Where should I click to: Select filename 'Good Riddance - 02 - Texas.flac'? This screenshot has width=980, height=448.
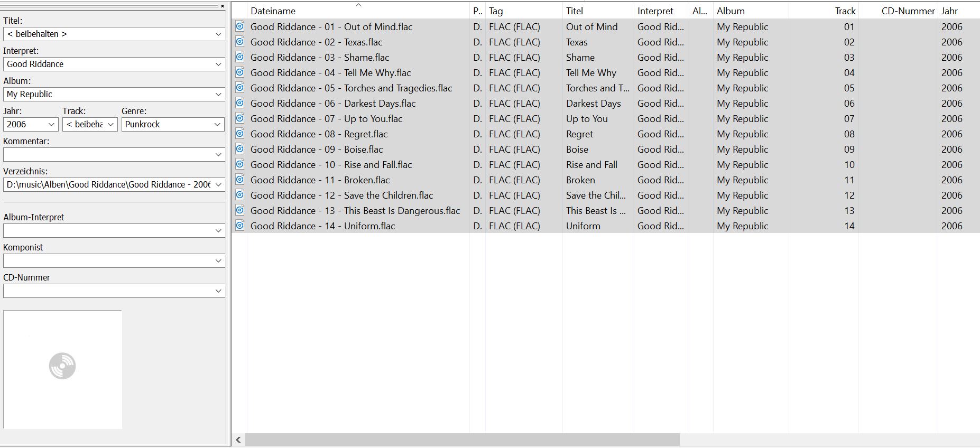316,42
